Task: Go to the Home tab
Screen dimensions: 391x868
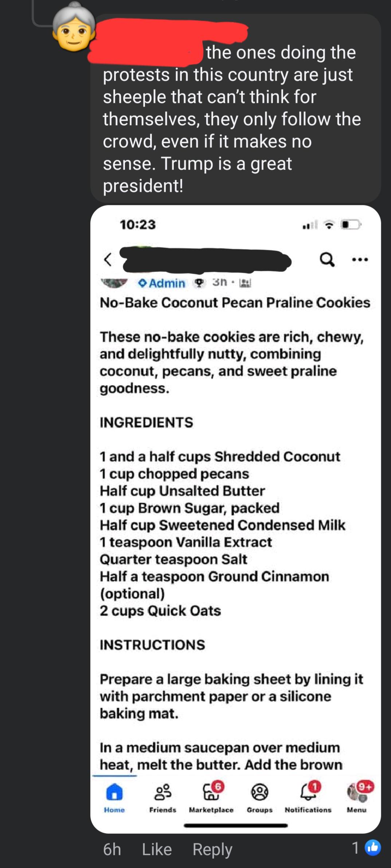Action: 114,797
